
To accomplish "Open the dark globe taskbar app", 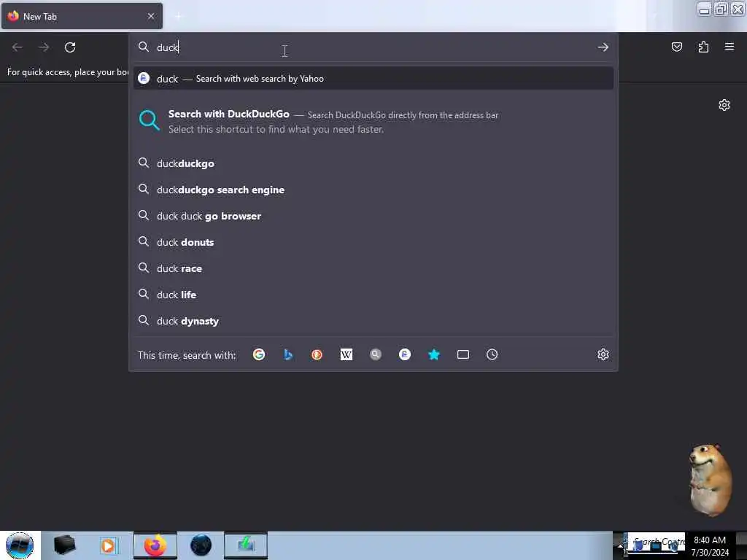I will pyautogui.click(x=201, y=545).
